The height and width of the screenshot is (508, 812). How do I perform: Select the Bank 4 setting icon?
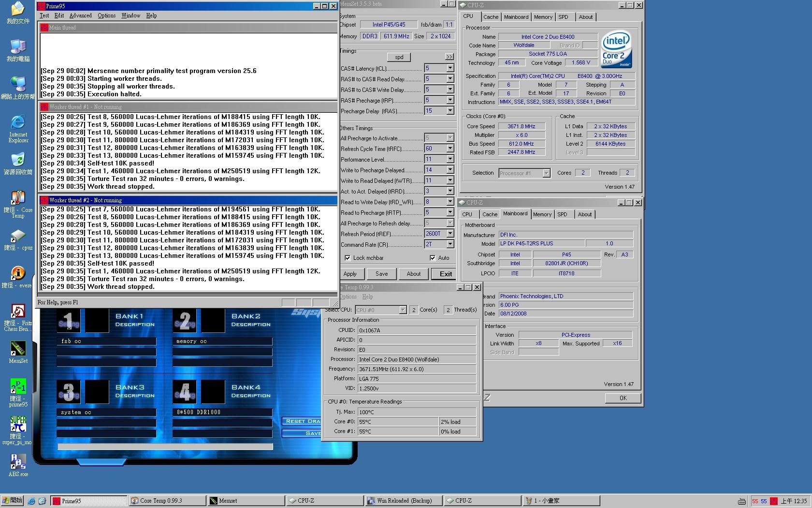(x=185, y=391)
